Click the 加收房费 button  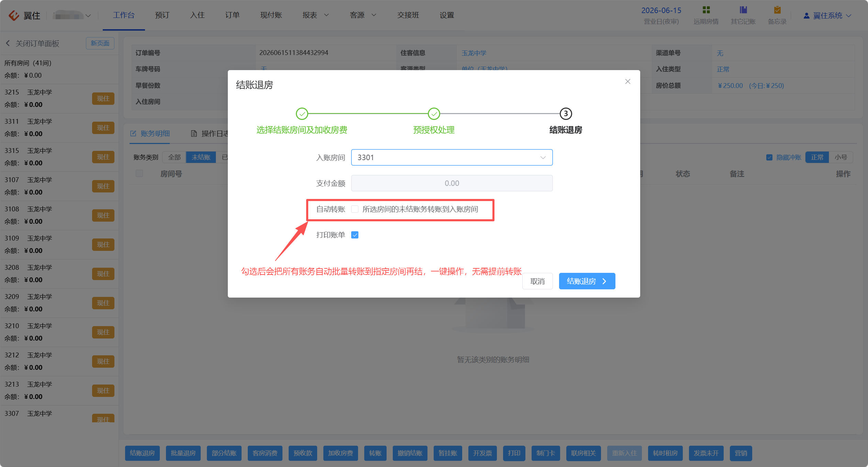tap(341, 453)
